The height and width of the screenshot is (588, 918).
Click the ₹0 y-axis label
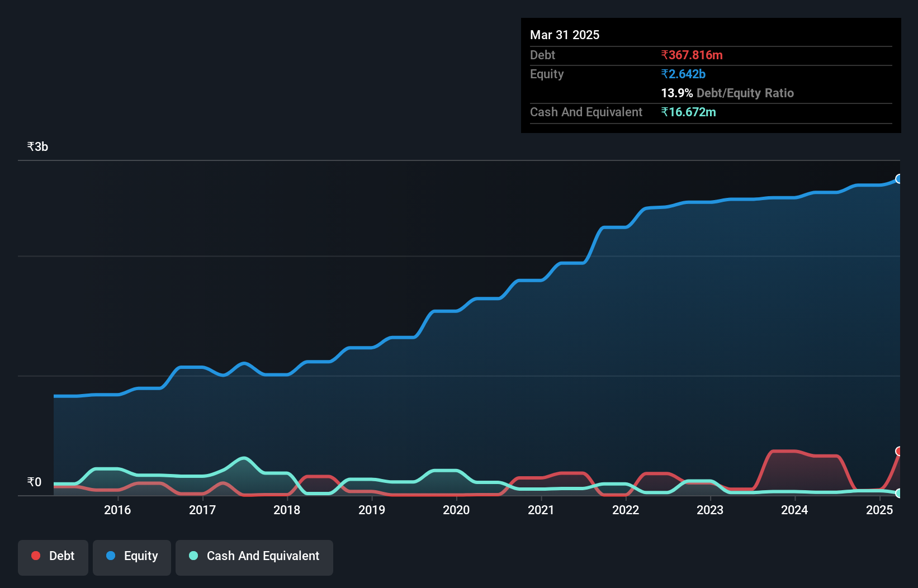click(35, 482)
